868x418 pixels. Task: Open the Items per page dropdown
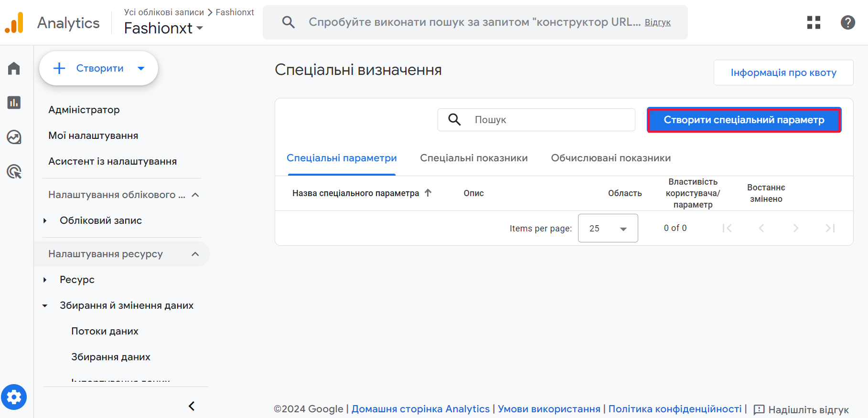(608, 228)
